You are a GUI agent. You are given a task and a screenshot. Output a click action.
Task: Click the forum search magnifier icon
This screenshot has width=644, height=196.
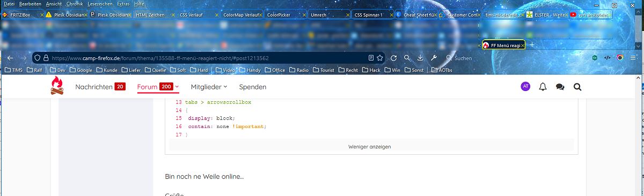point(577,87)
